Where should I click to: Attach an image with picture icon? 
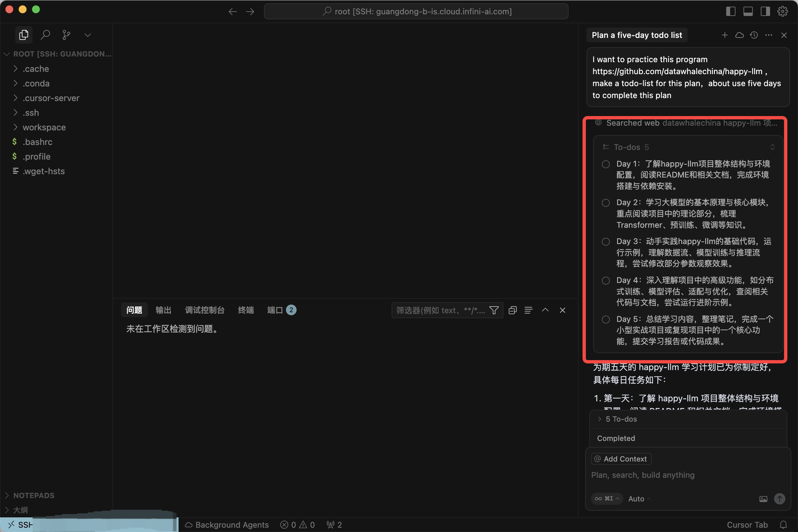(763, 499)
